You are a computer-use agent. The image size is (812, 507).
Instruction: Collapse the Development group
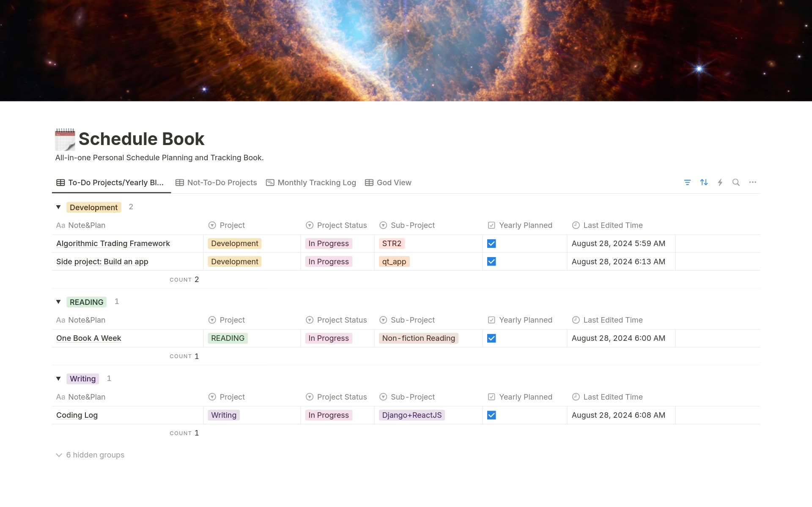pos(58,207)
